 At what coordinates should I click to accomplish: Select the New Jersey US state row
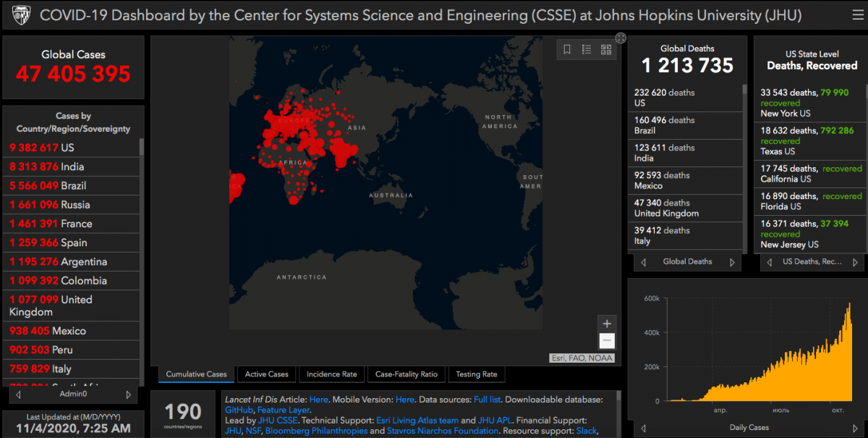click(x=809, y=234)
